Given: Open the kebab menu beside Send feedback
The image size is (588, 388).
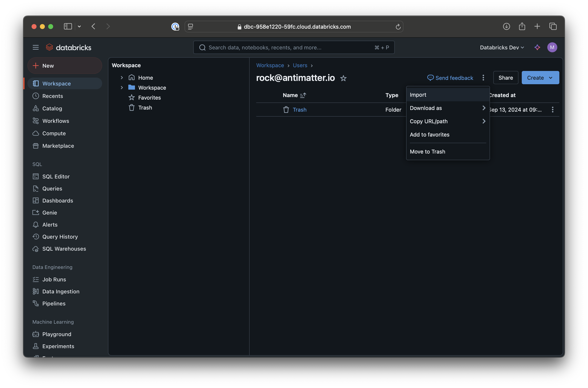Looking at the screenshot, I should (483, 78).
